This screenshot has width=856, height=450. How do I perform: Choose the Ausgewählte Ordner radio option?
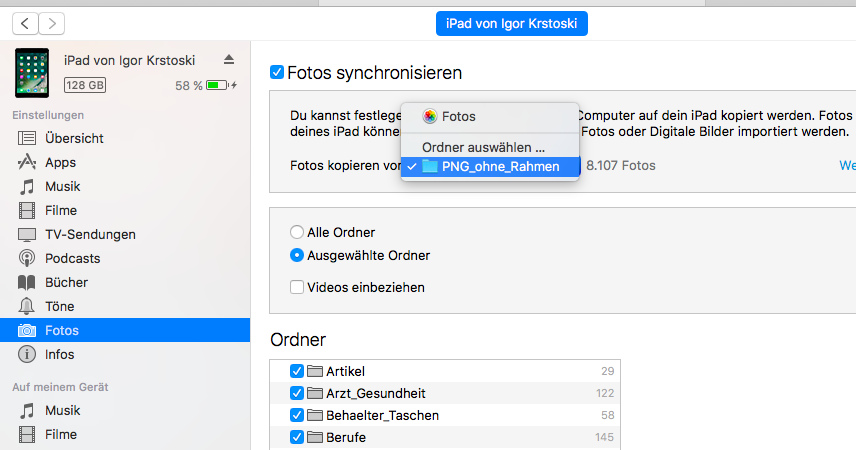[x=297, y=255]
